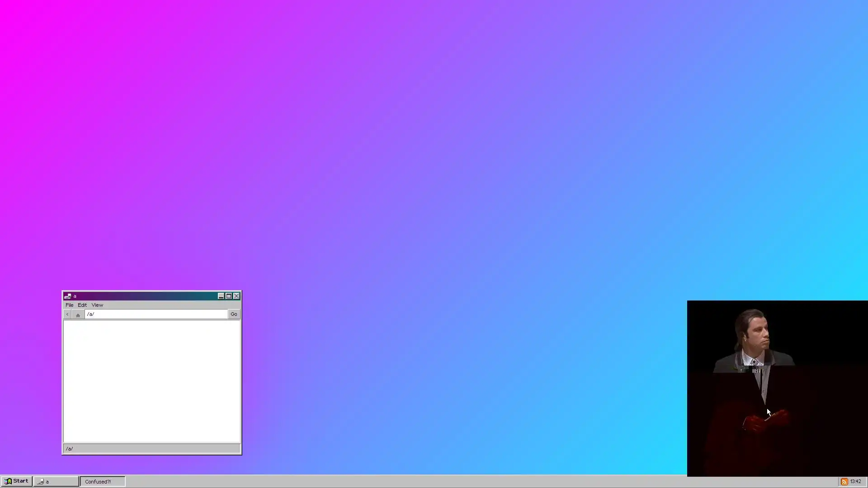Image resolution: width=868 pixels, height=488 pixels.
Task: Select the 'Confused?!' taskbar button
Action: tap(102, 482)
